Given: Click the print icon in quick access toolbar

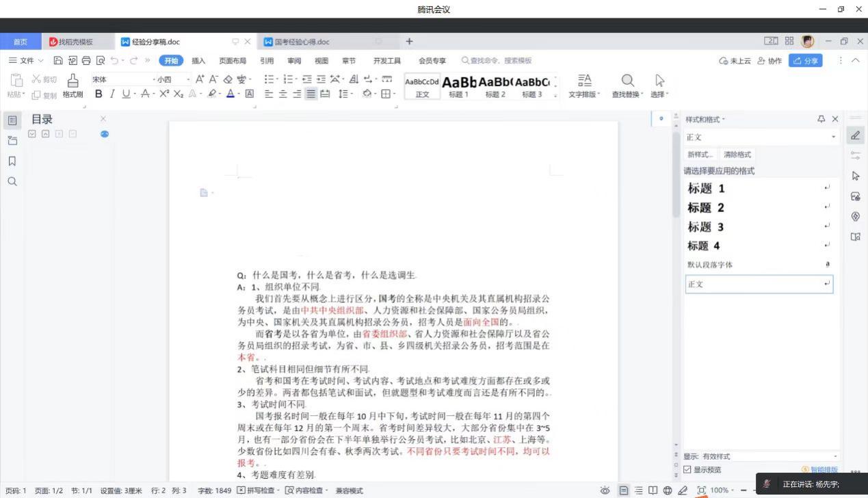Looking at the screenshot, I should (x=86, y=61).
